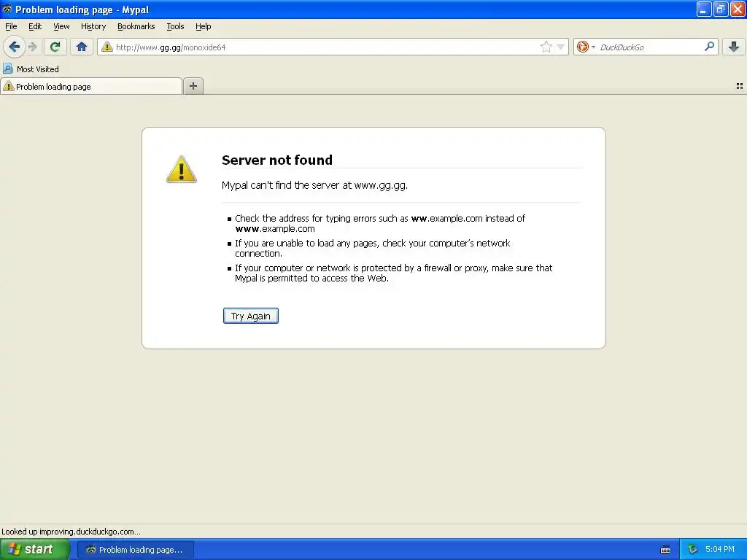Click the Mypal raccoon icon in title bar
This screenshot has width=747, height=560.
pyautogui.click(x=7, y=9)
